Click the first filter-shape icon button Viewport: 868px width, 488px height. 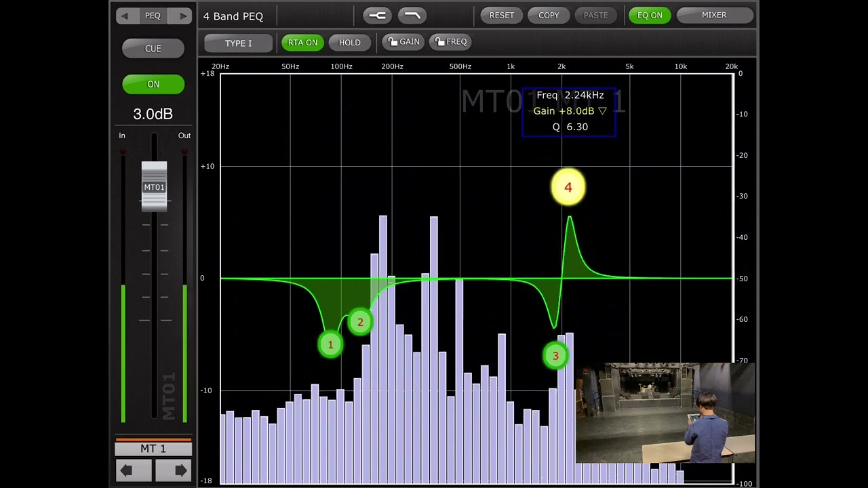(377, 15)
